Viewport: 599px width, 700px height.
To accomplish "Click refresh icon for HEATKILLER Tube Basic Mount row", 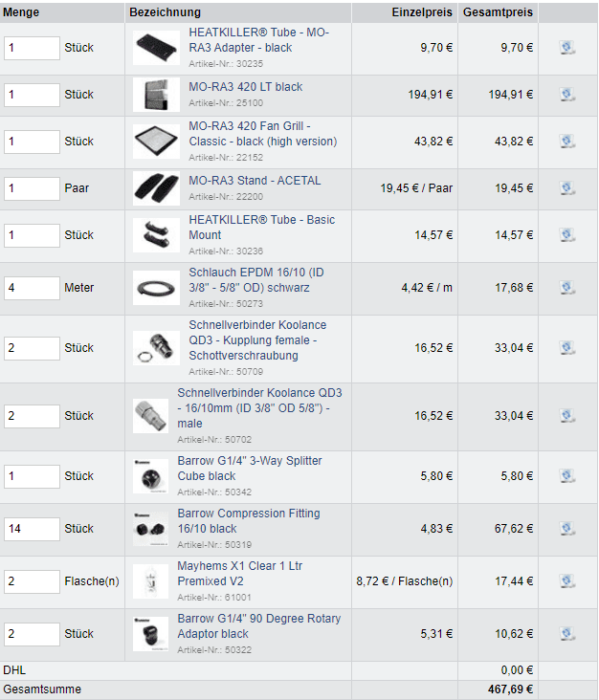I will click(567, 235).
